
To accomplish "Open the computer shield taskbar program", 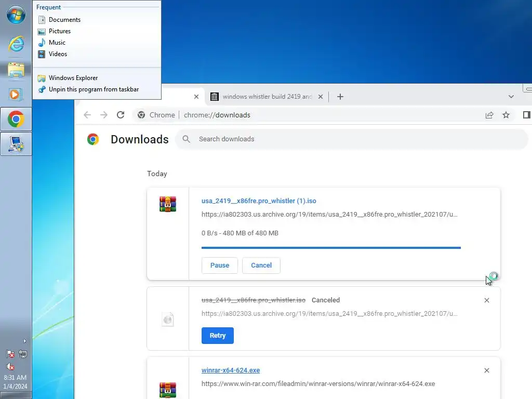I will click(x=16, y=144).
